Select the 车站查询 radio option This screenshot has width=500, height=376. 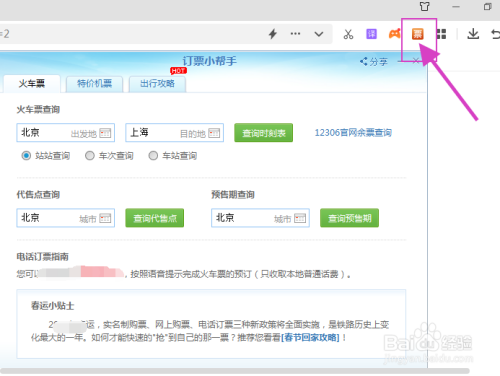[x=153, y=156]
